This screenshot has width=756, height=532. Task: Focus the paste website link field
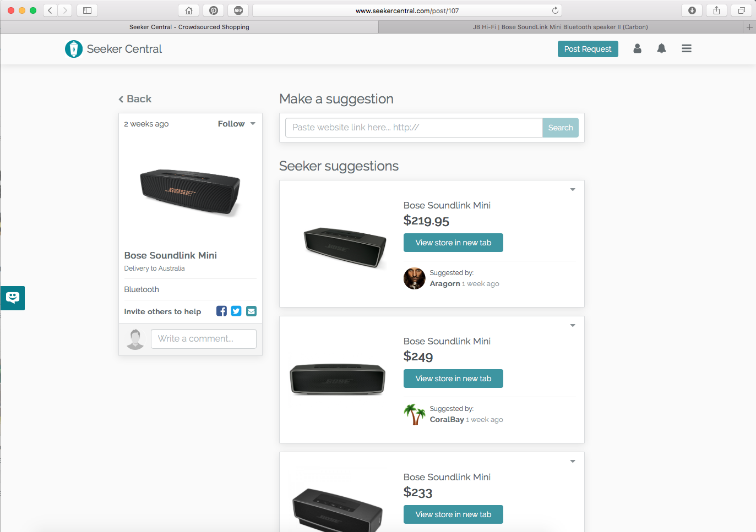(x=414, y=128)
